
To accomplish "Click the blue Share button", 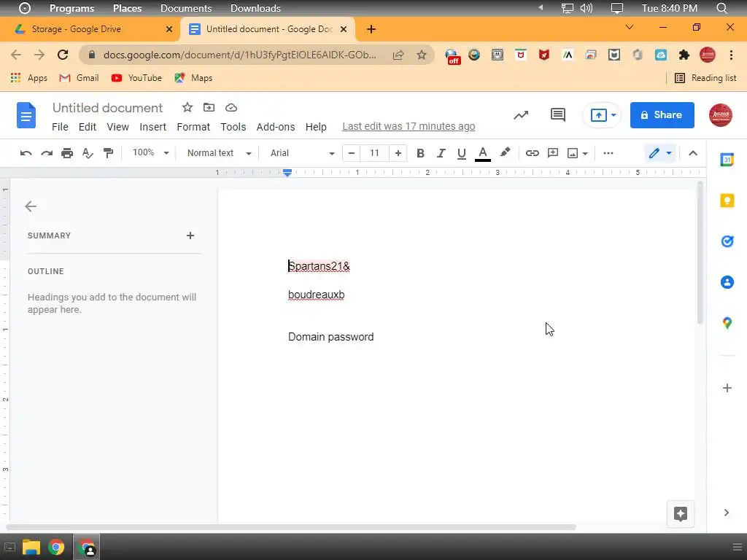I will tap(662, 114).
